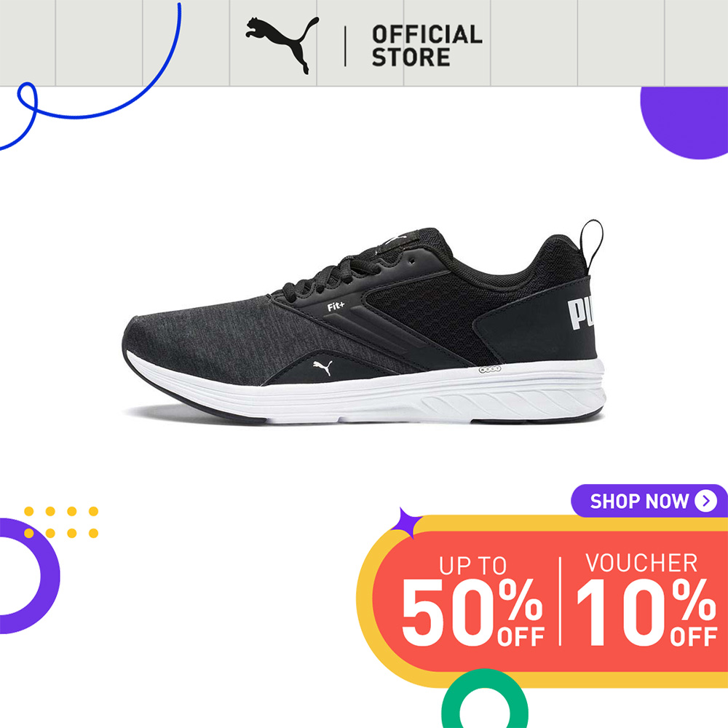Click the SHOP NOW button

pyautogui.click(x=649, y=501)
